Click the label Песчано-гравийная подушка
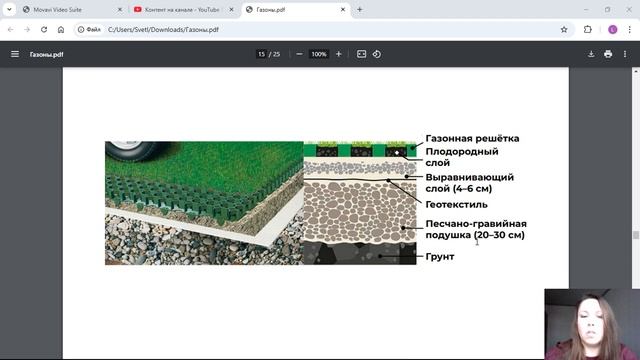This screenshot has height=360, width=640. (476, 229)
